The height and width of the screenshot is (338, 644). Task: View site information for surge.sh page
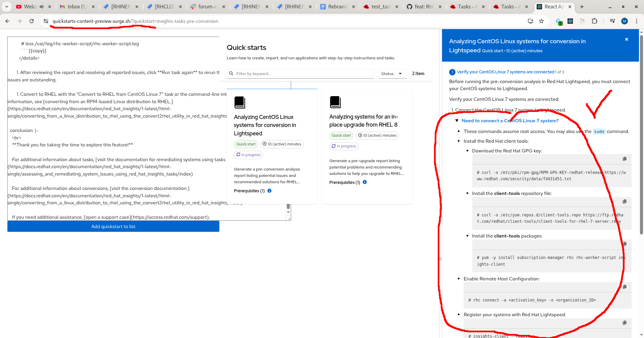click(x=46, y=21)
